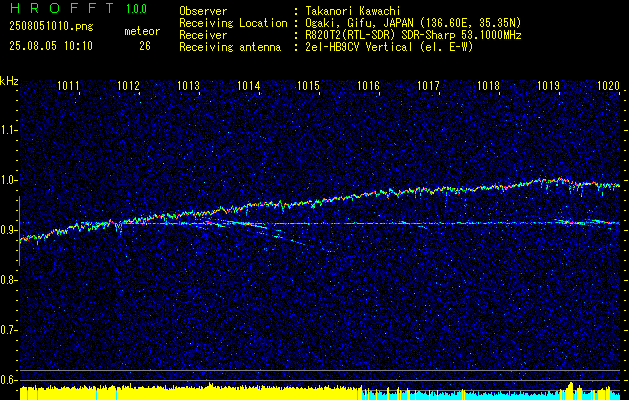Click the 1018 time marker

coord(489,85)
